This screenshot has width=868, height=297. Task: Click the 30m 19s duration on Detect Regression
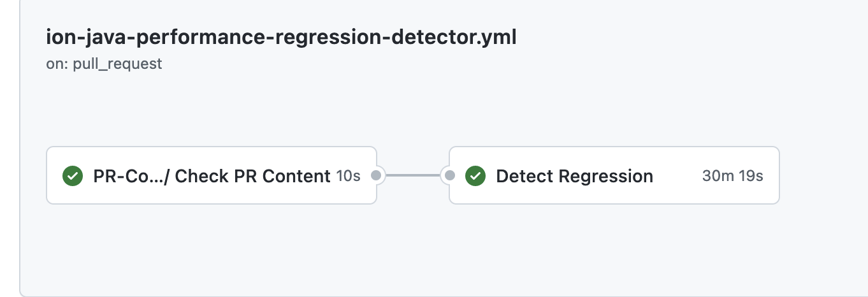[732, 176]
